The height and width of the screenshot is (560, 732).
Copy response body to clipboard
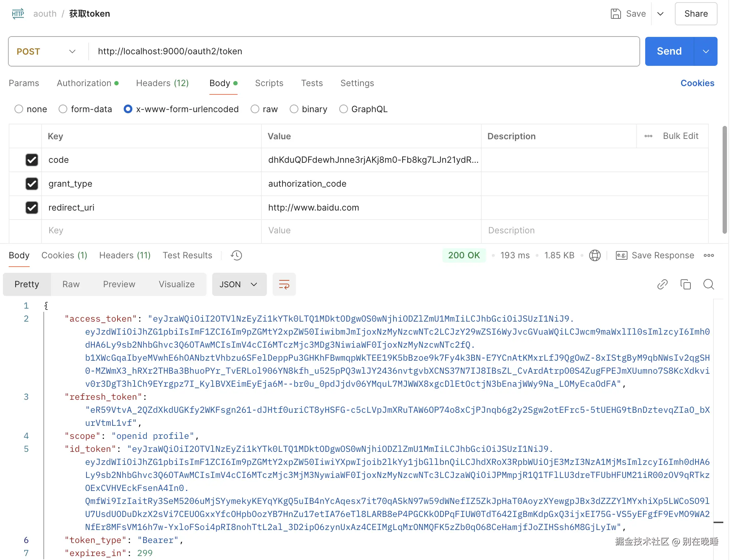pos(685,284)
